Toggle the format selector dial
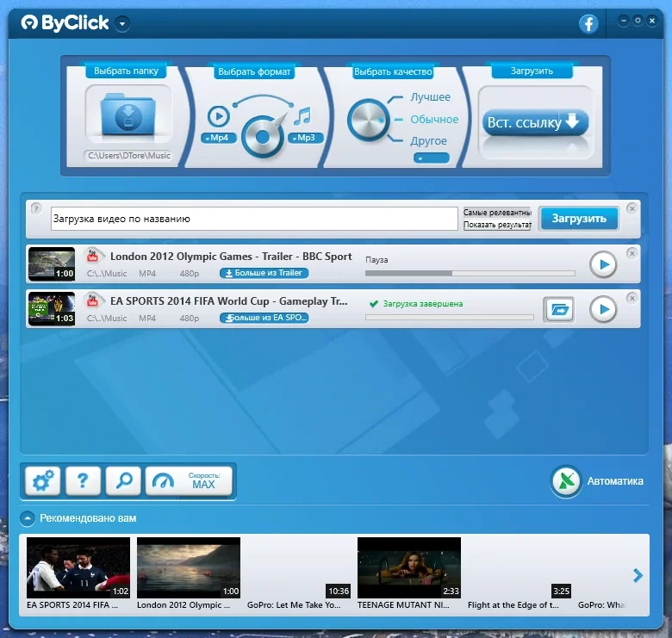The height and width of the screenshot is (638, 672). pos(263,137)
